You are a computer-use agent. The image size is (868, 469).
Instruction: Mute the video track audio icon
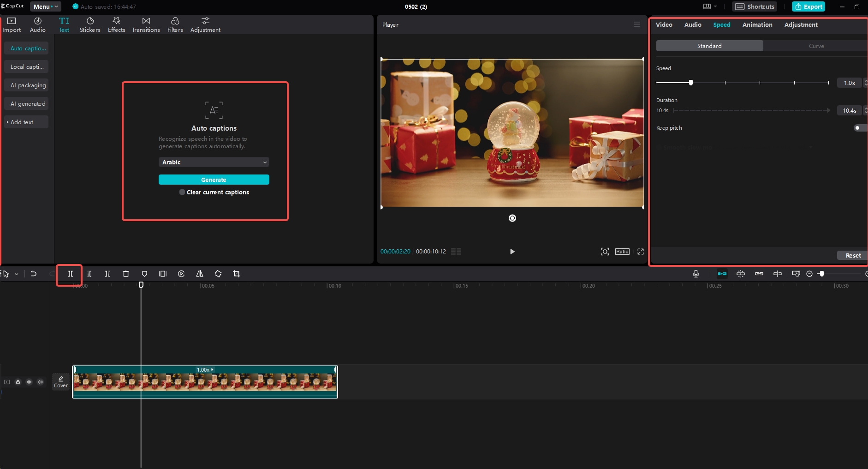tap(40, 382)
